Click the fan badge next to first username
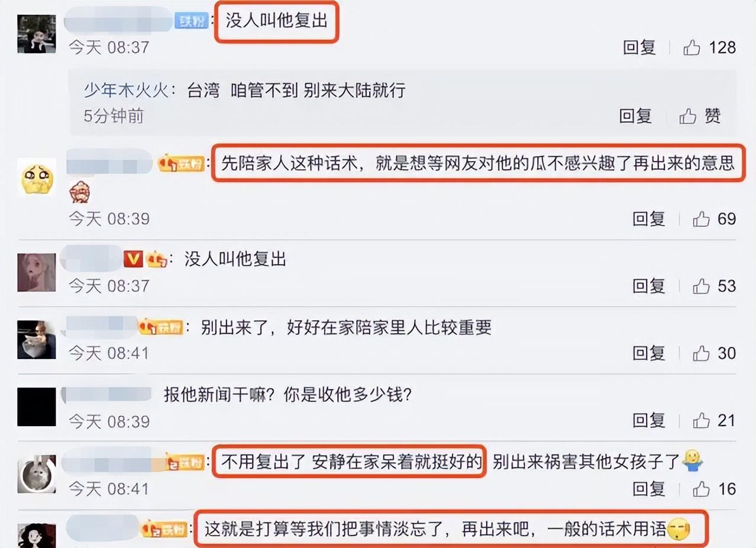This screenshot has width=756, height=548. pos(191,21)
